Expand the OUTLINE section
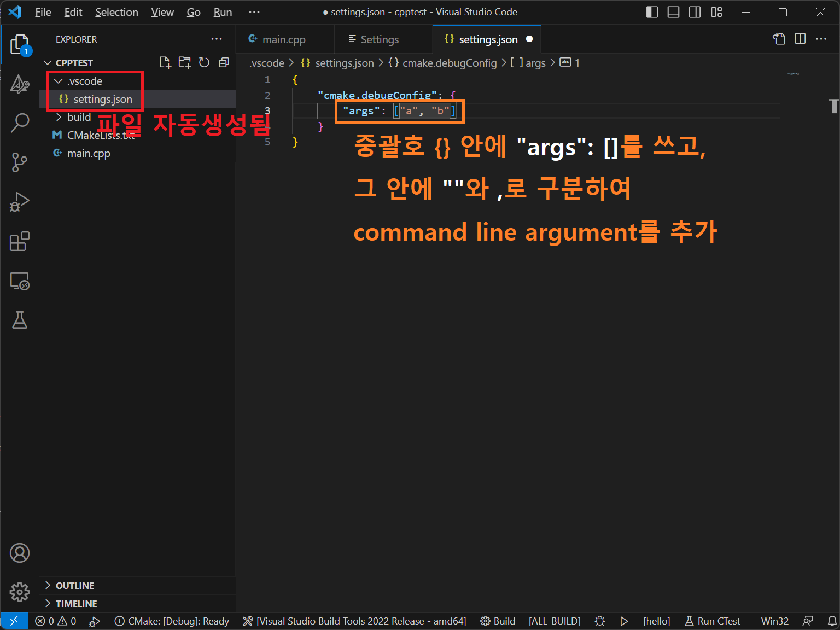 74,586
